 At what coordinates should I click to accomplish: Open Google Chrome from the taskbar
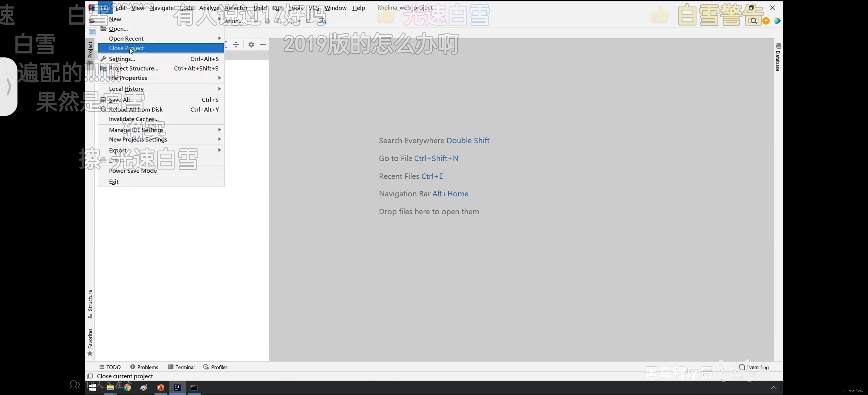(x=127, y=388)
